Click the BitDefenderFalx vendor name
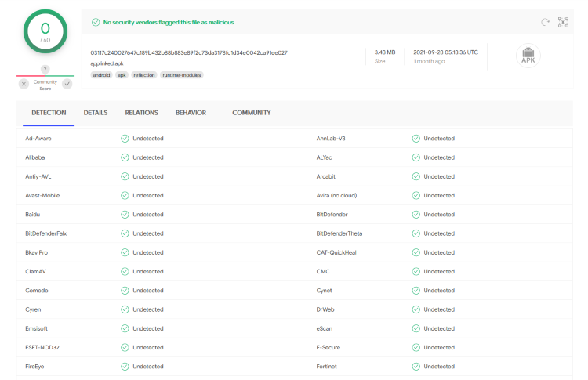The height and width of the screenshot is (380, 588). pyautogui.click(x=45, y=233)
